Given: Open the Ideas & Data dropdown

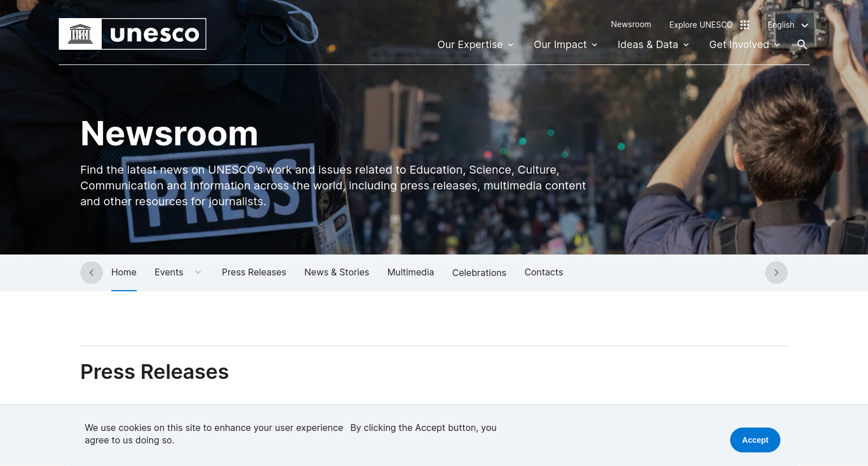Looking at the screenshot, I should pos(653,45).
